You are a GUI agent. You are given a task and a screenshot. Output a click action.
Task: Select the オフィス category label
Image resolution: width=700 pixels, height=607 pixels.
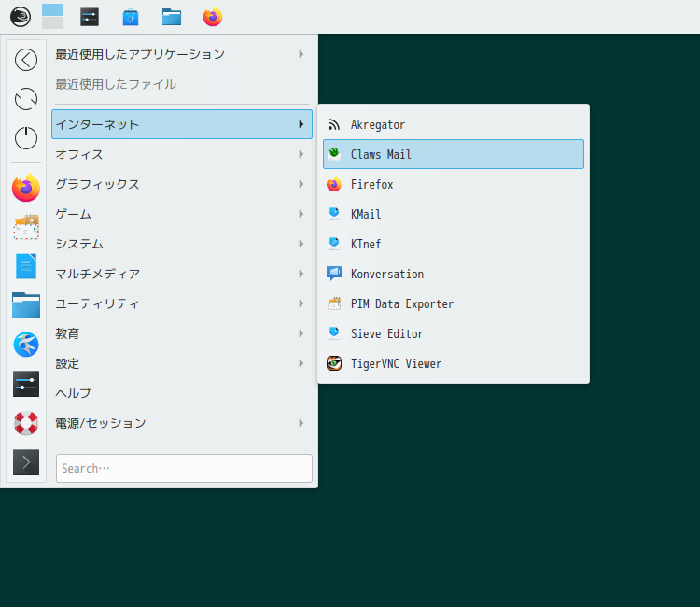click(x=79, y=154)
